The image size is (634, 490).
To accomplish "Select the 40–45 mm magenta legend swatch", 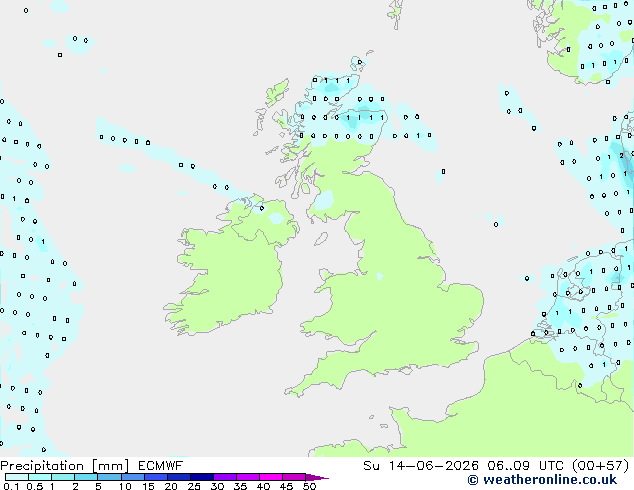I will pyautogui.click(x=271, y=477).
